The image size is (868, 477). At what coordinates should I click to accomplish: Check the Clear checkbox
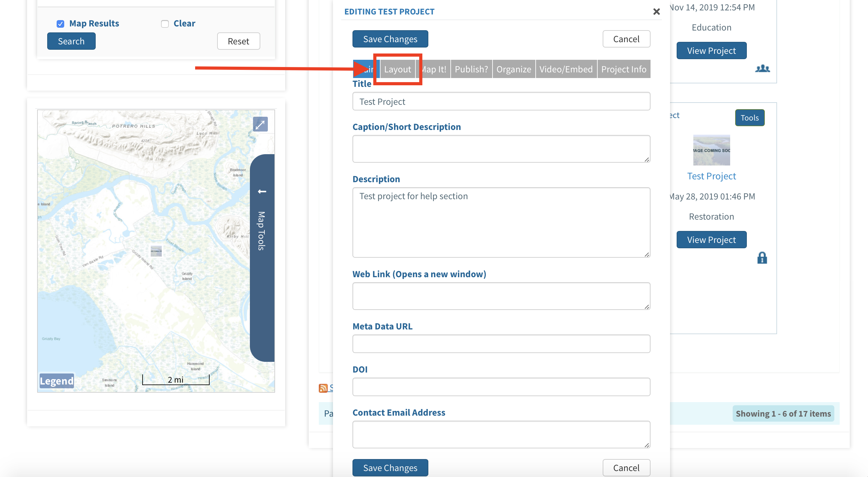[x=165, y=24]
